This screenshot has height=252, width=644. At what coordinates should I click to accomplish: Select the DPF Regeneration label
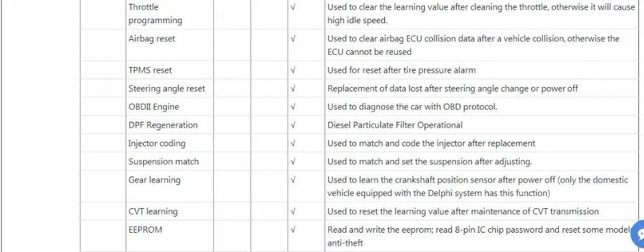(x=163, y=125)
